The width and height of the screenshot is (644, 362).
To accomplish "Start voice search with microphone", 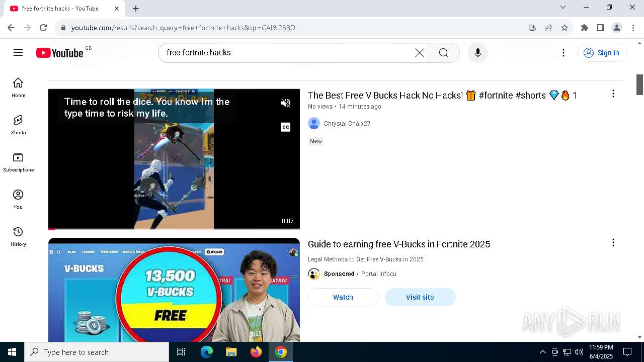I will (477, 53).
